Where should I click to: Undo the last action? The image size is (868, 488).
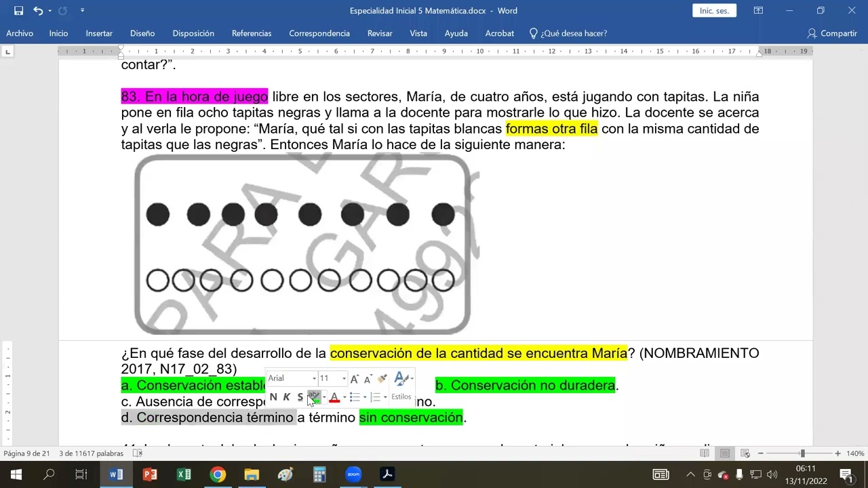(38, 11)
